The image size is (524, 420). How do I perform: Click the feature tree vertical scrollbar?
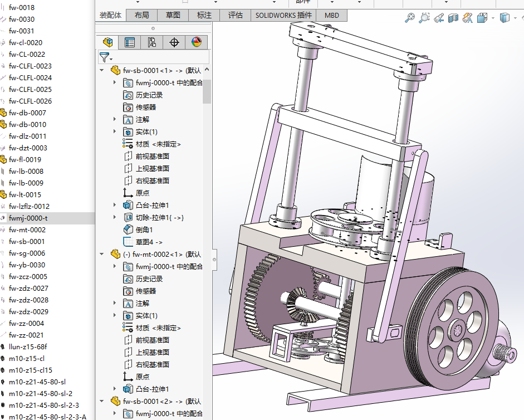coord(207,92)
